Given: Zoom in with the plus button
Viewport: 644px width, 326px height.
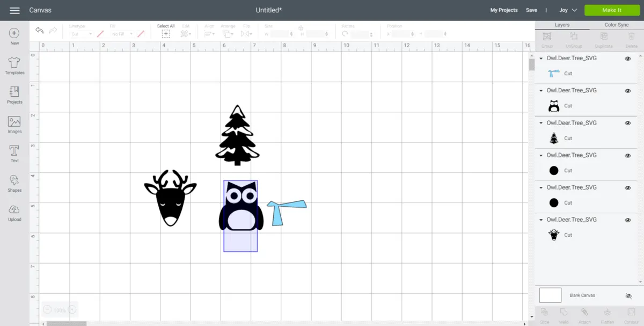Looking at the screenshot, I should tap(72, 310).
